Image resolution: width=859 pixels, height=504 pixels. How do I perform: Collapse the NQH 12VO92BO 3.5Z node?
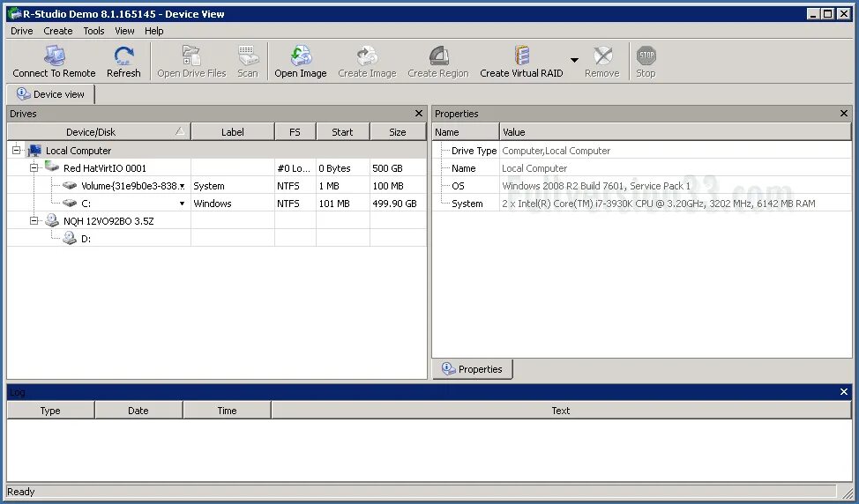tap(34, 220)
